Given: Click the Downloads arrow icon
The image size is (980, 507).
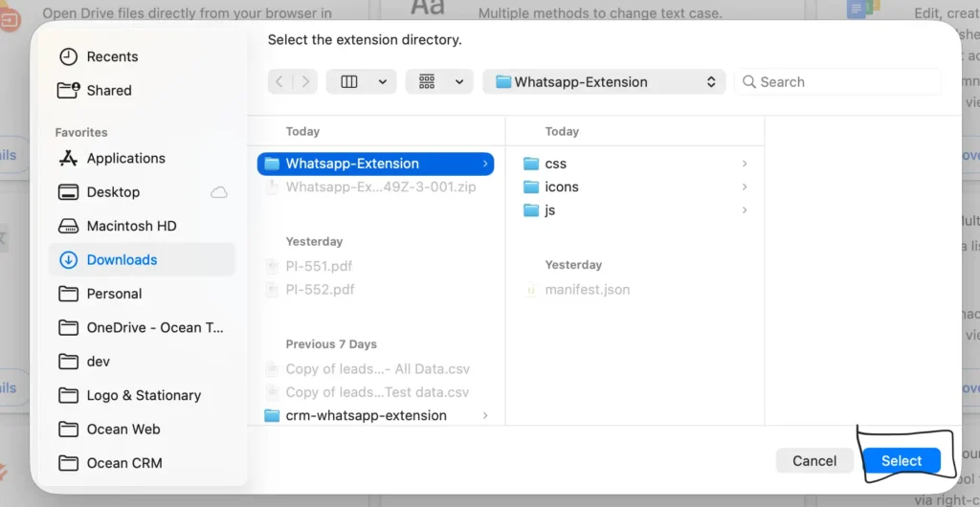Looking at the screenshot, I should (x=68, y=260).
